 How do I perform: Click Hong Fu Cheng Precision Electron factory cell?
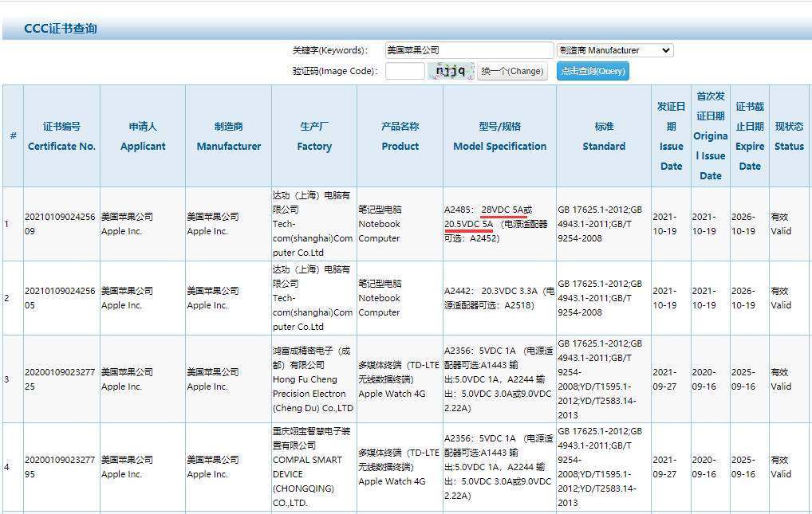[313, 379]
